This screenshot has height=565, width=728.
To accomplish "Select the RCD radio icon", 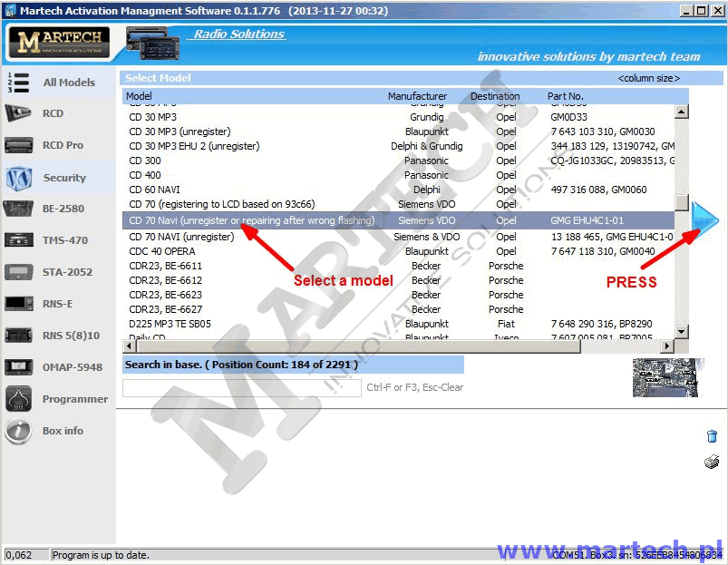I will (17, 113).
